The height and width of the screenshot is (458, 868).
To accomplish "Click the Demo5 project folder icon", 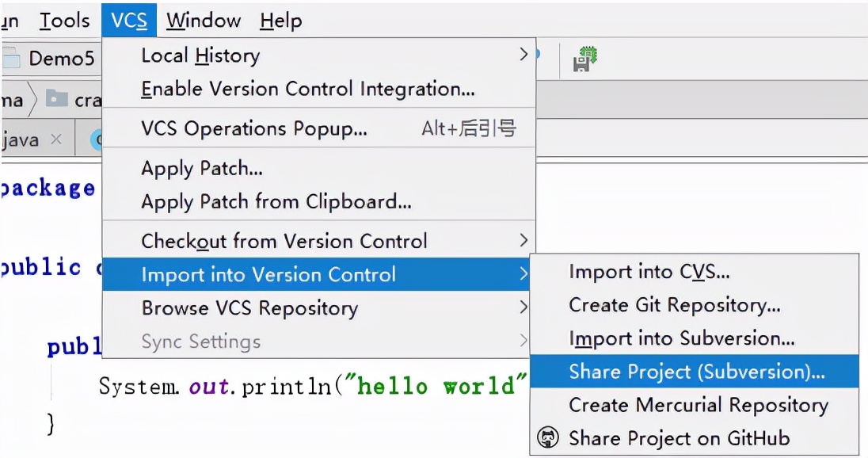I will tap(11, 59).
